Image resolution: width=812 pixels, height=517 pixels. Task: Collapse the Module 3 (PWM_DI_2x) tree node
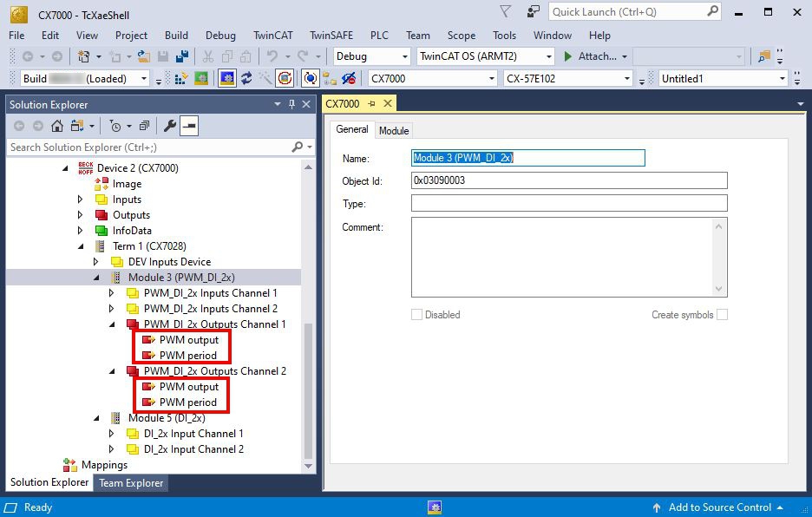(x=96, y=278)
